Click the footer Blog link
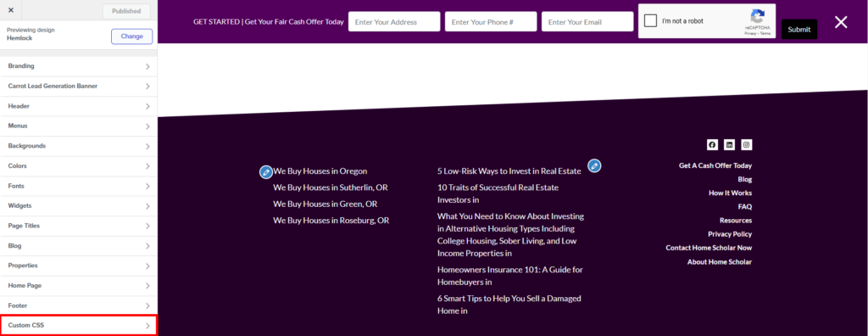Screen dimensions: 868x336 click(744, 179)
